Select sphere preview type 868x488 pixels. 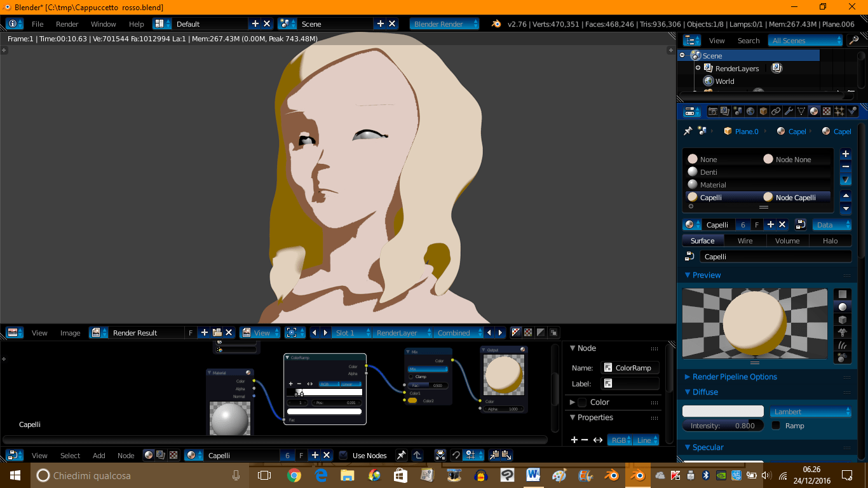tap(843, 307)
